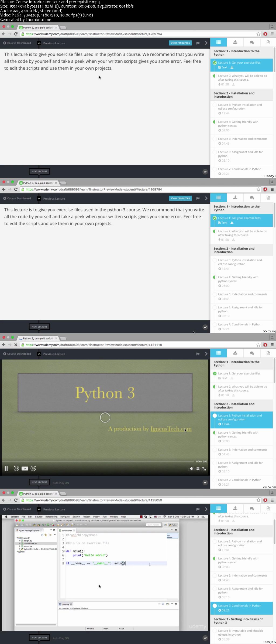The image size is (276, 644).
Task: Open Course Dashboard in the 00:03:16 frame
Action: pyautogui.click(x=17, y=509)
